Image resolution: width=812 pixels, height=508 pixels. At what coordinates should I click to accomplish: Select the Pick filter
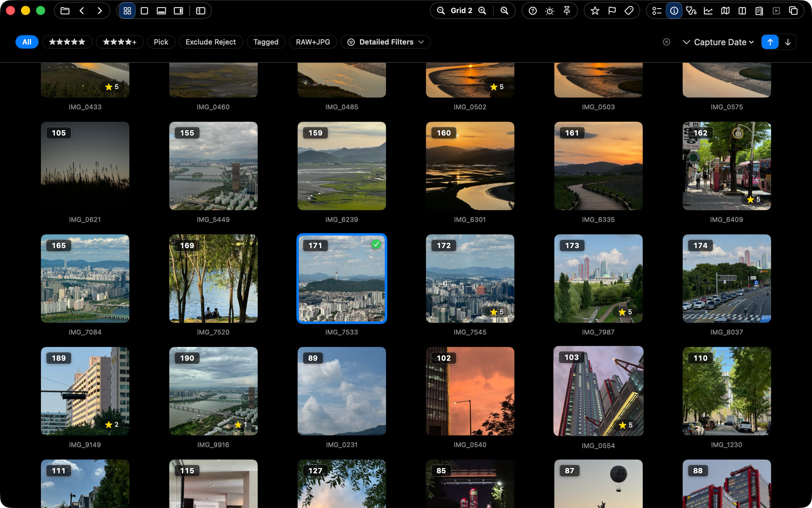[161, 42]
